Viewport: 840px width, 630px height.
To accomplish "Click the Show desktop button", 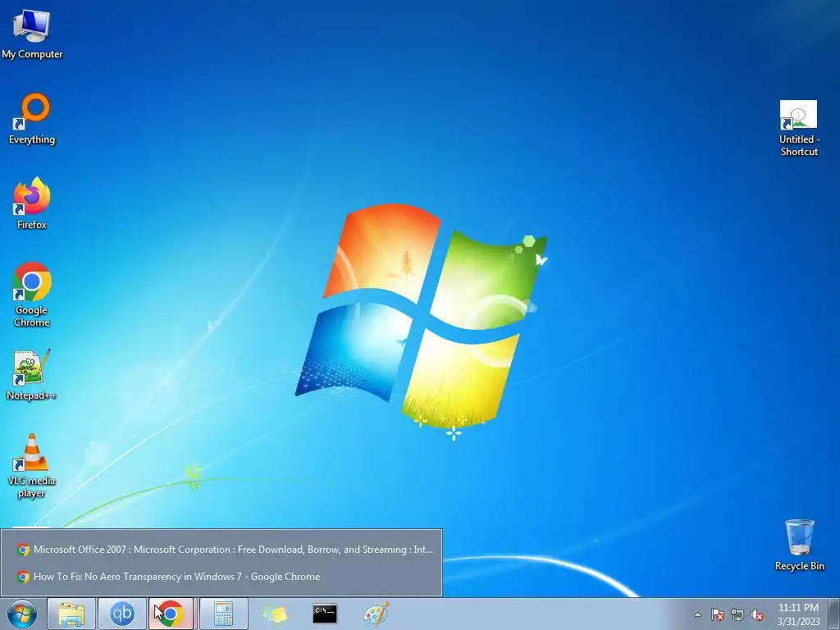I will tap(834, 614).
